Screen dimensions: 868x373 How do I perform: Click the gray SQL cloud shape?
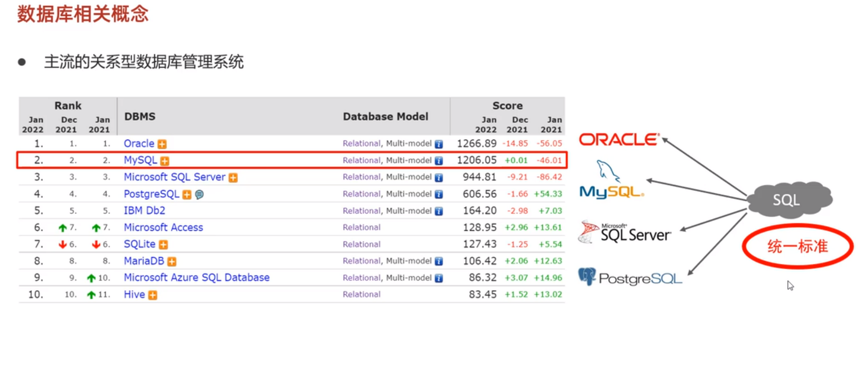coord(789,200)
